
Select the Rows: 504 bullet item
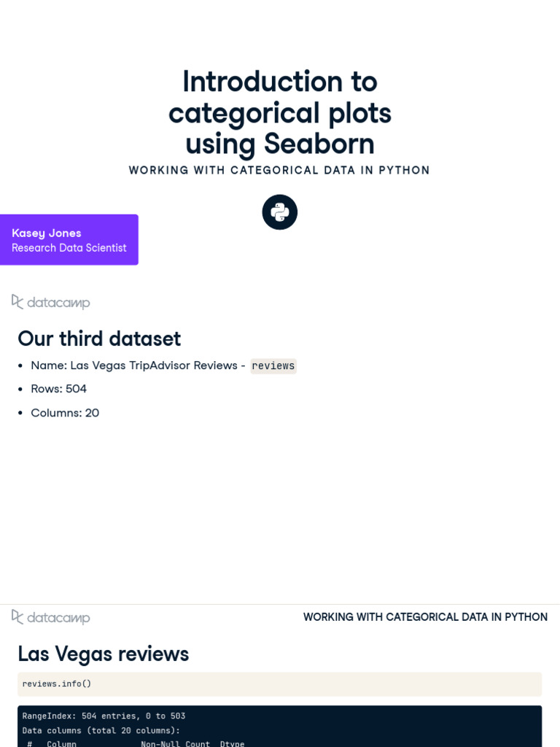coord(58,389)
